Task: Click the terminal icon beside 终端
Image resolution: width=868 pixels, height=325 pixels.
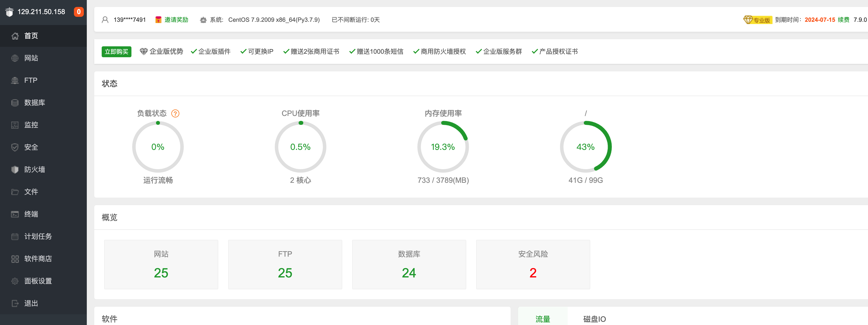Action: [x=15, y=214]
